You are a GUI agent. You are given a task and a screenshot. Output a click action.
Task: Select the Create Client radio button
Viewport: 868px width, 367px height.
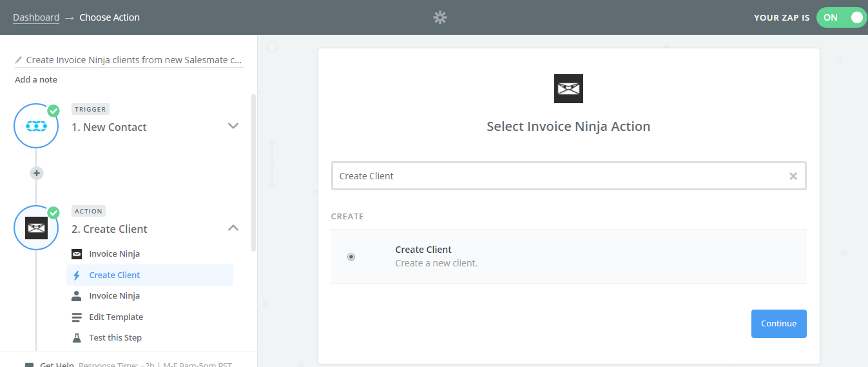(x=351, y=257)
